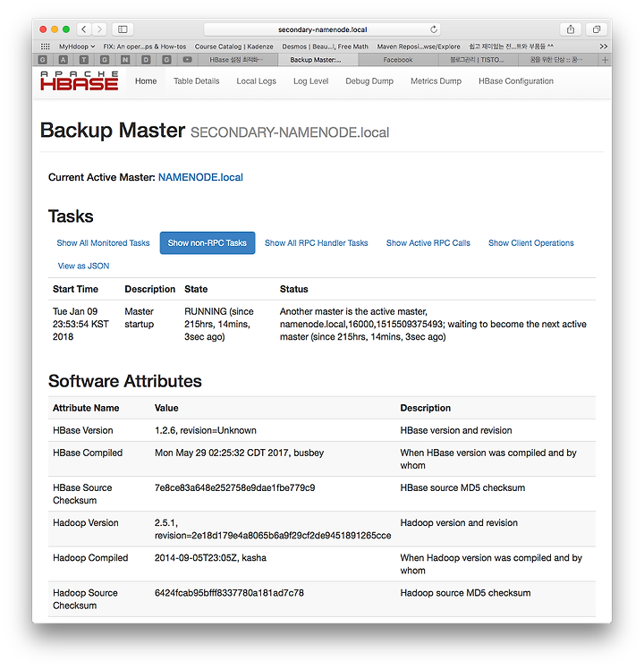This screenshot has width=644, height=669.
Task: Switch to the TISTORY tab
Action: click(x=478, y=60)
